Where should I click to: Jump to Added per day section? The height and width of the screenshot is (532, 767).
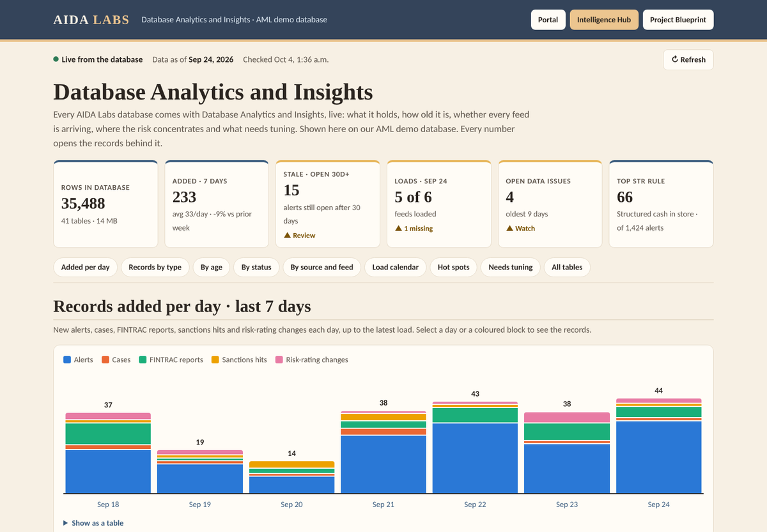click(86, 267)
